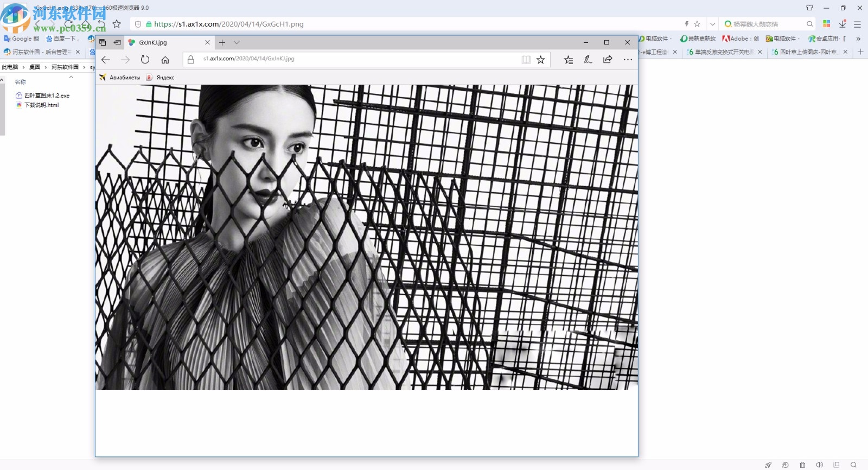Close the GxJnKJ.jpg tab
This screenshot has width=868, height=470.
pos(207,42)
